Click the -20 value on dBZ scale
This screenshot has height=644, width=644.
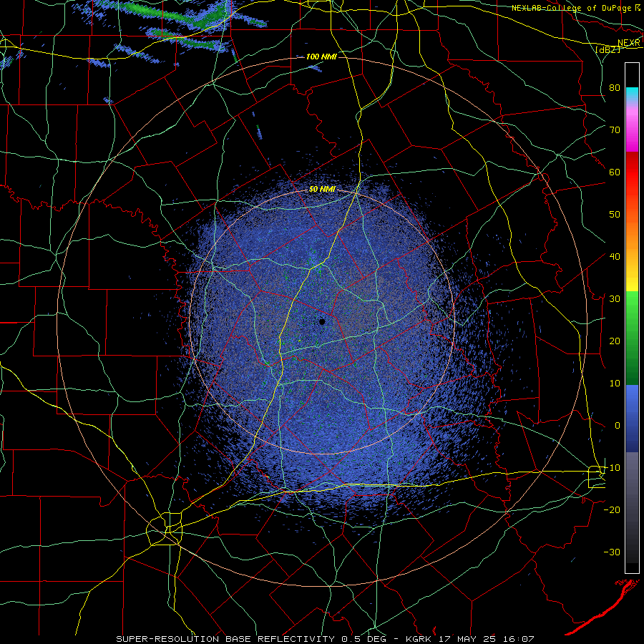click(613, 509)
